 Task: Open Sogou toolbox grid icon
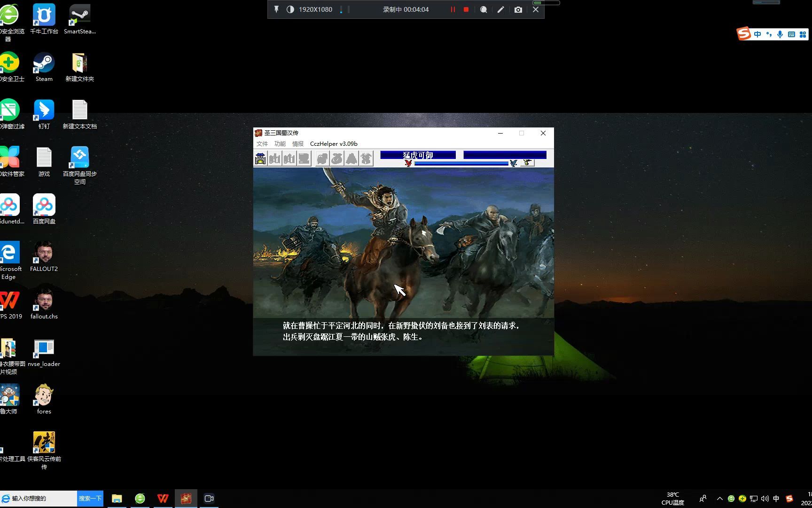803,34
